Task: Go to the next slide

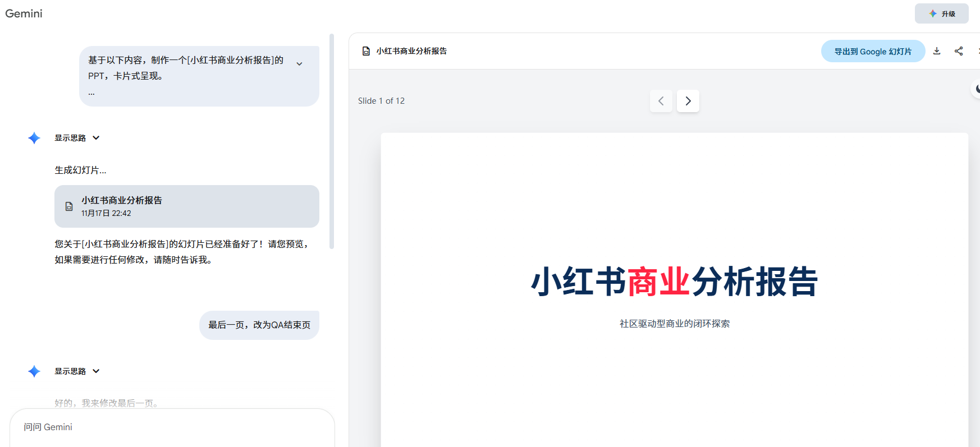Action: tap(688, 101)
